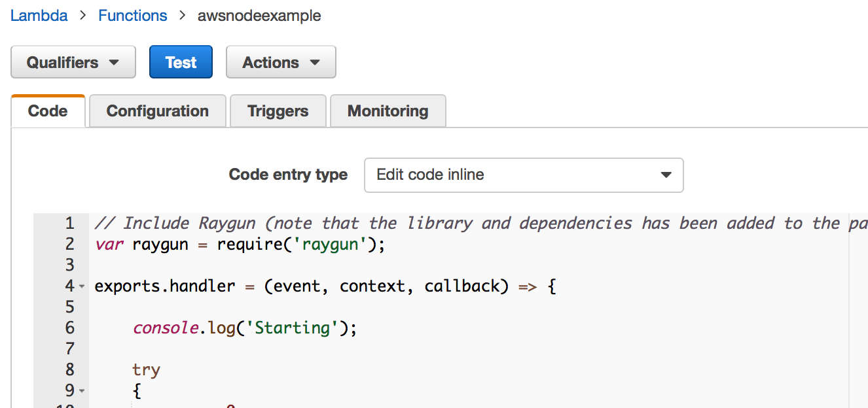Go to Functions breadcrumb link
Viewport: 868px width, 408px height.
click(x=132, y=16)
